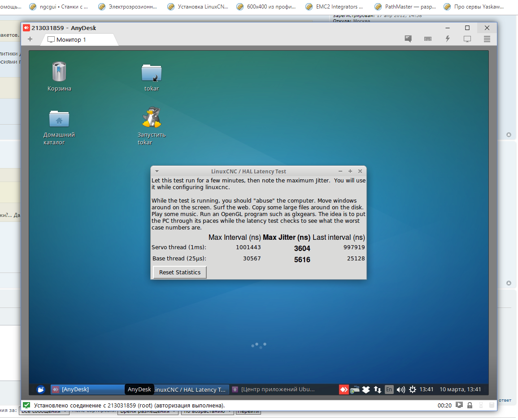Open network up/down arrows indicator

click(x=378, y=390)
